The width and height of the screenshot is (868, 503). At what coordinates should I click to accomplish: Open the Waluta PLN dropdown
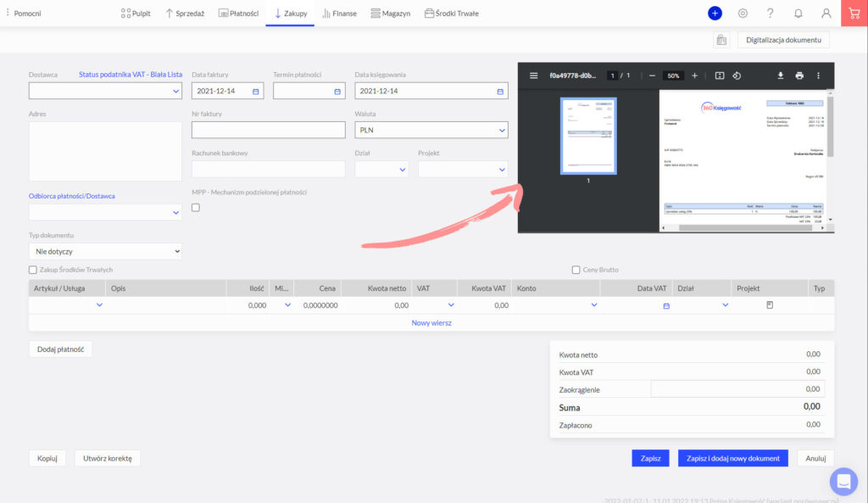[x=502, y=131]
